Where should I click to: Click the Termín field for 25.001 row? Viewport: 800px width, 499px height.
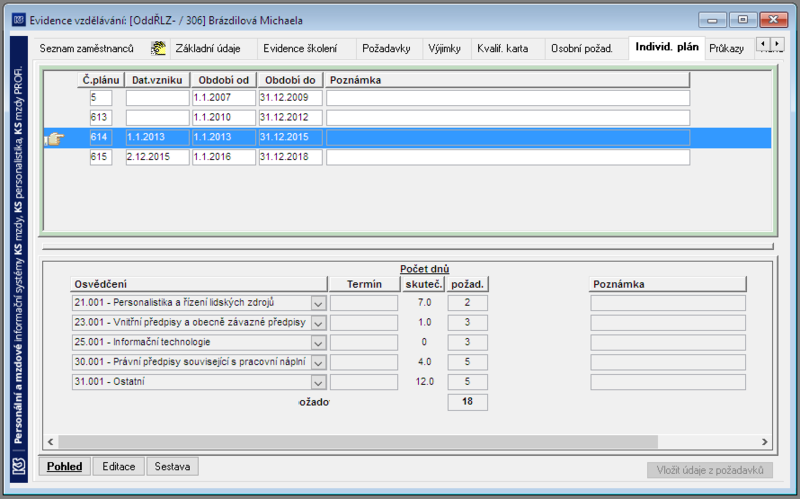[364, 342]
